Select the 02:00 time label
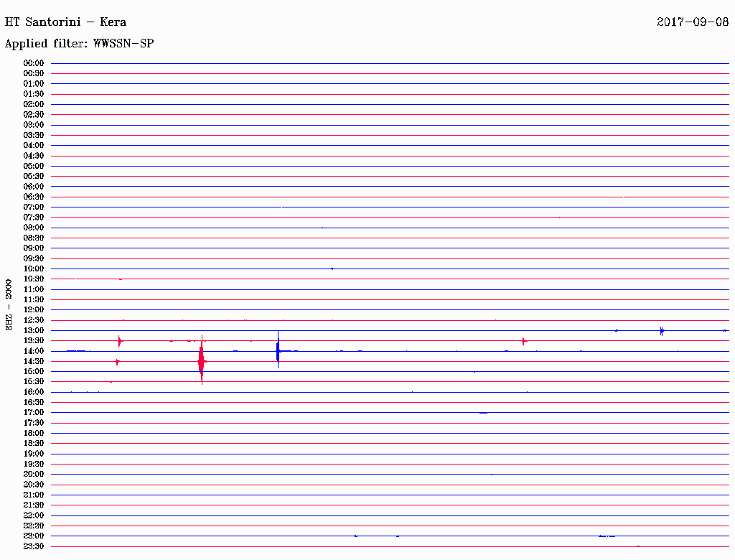 coord(34,105)
